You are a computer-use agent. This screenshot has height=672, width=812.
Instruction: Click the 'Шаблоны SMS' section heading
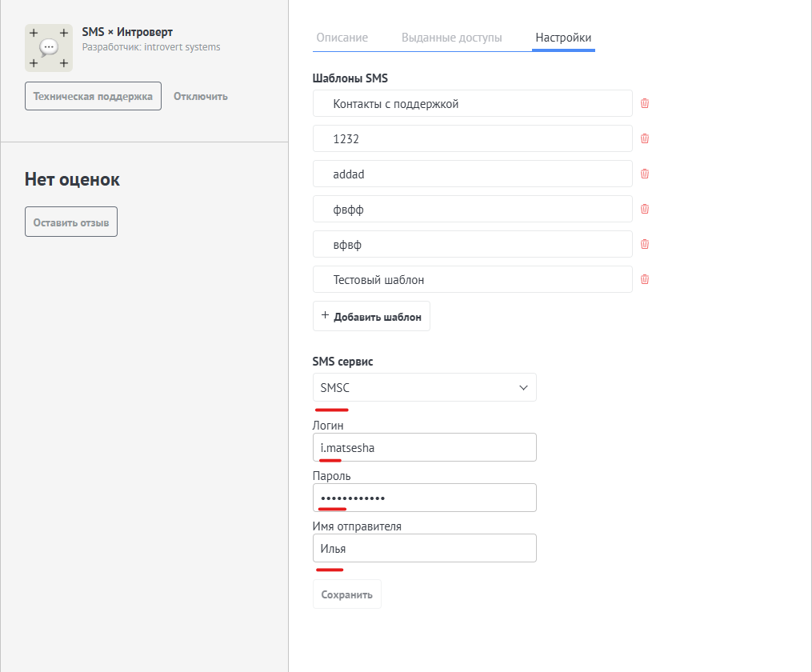[350, 78]
